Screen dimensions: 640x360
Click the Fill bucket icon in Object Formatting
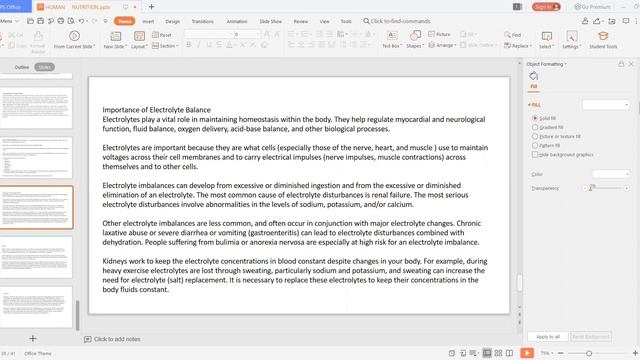(533, 76)
